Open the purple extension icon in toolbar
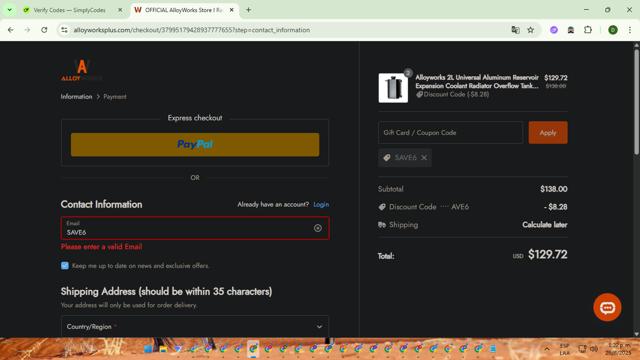 point(554,30)
